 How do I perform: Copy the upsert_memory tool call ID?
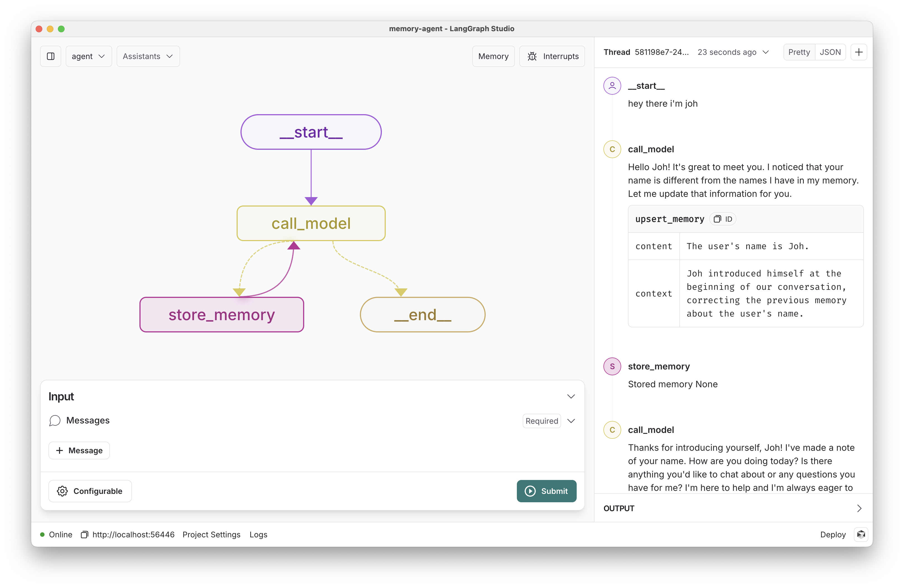(x=723, y=219)
